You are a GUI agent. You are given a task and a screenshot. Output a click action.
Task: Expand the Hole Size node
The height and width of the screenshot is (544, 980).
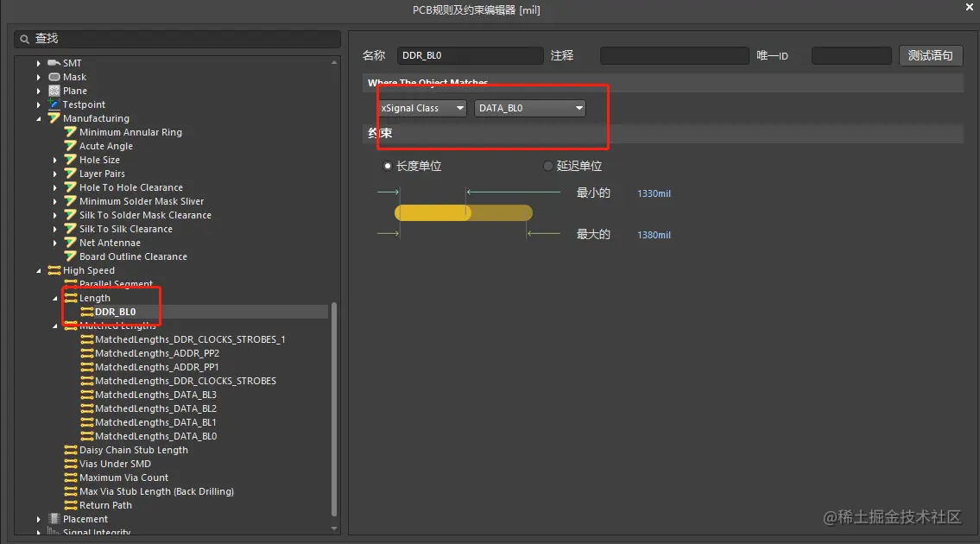click(x=55, y=160)
